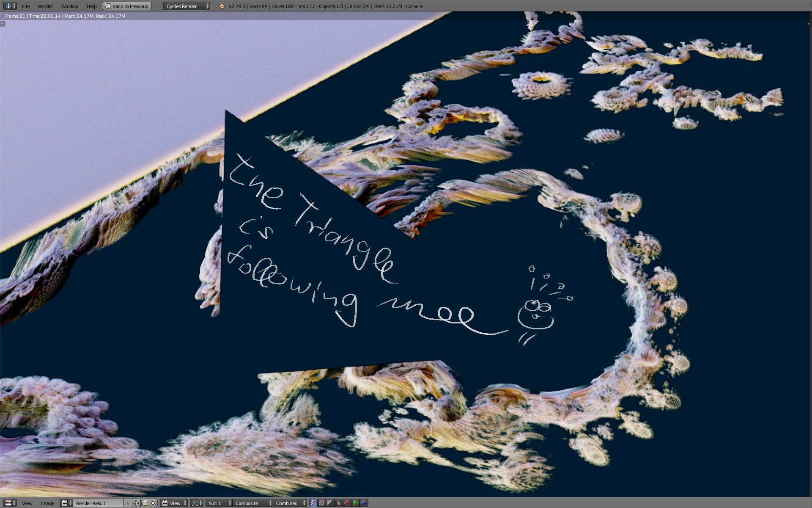Toggle alpha channel only display
The image size is (812, 508).
tap(330, 503)
